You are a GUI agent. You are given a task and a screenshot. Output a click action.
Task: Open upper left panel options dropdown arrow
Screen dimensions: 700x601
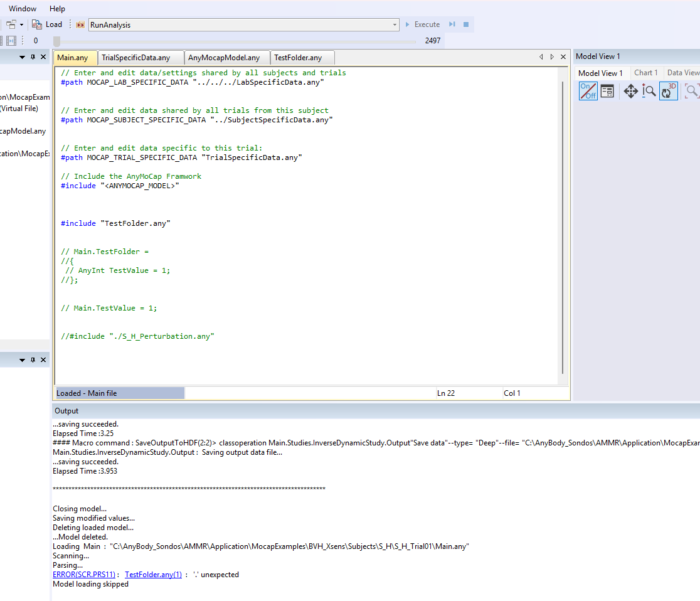pyautogui.click(x=23, y=57)
